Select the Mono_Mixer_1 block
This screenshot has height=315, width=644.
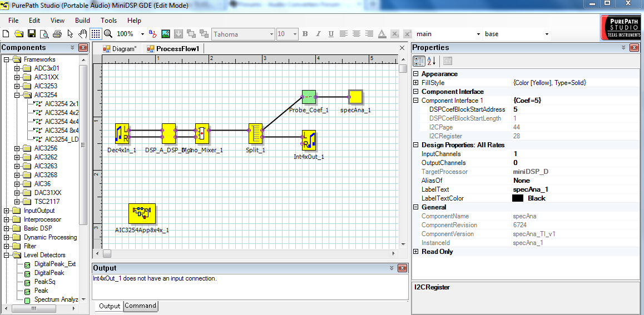pyautogui.click(x=202, y=134)
